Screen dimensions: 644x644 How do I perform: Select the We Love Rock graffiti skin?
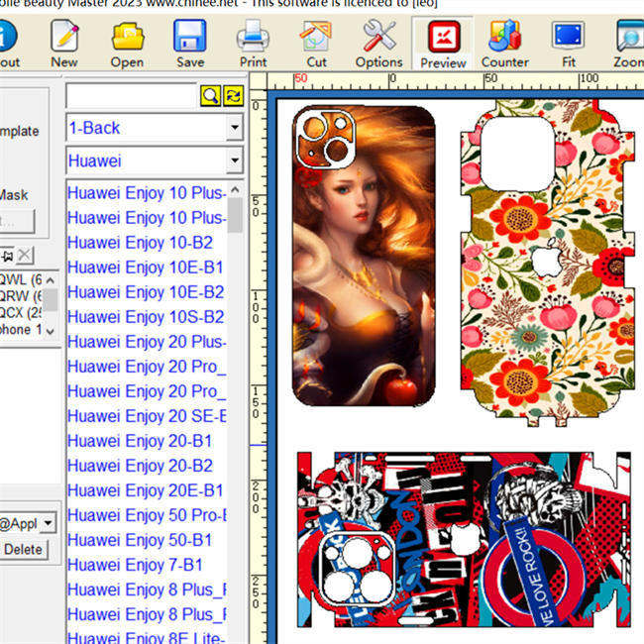pyautogui.click(x=464, y=540)
